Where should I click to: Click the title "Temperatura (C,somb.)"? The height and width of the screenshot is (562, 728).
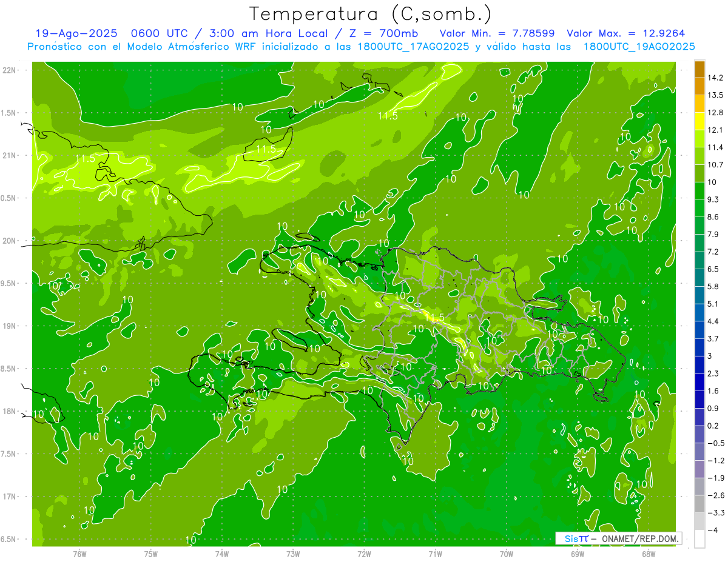click(x=371, y=13)
